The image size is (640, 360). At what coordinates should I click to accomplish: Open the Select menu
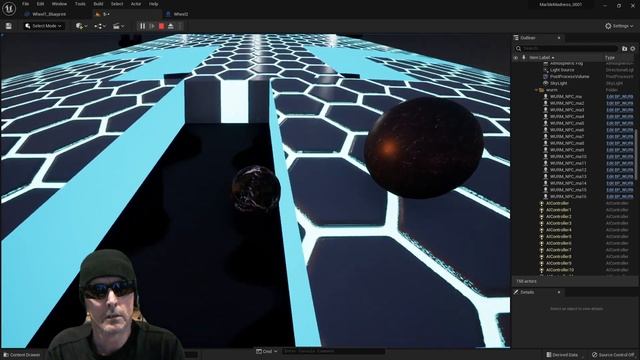117,4
